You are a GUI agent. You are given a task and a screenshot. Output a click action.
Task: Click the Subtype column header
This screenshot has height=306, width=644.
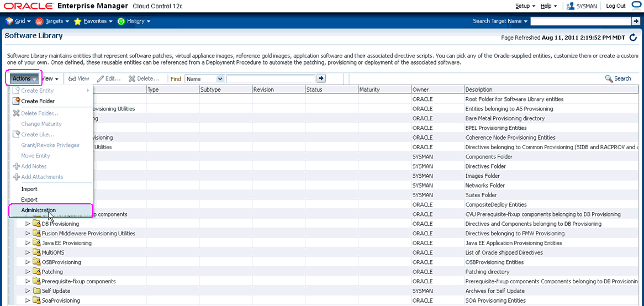226,89
